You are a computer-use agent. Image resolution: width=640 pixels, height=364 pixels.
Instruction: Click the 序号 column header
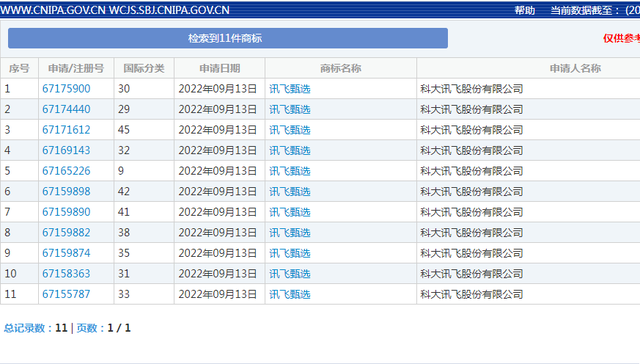(19, 68)
